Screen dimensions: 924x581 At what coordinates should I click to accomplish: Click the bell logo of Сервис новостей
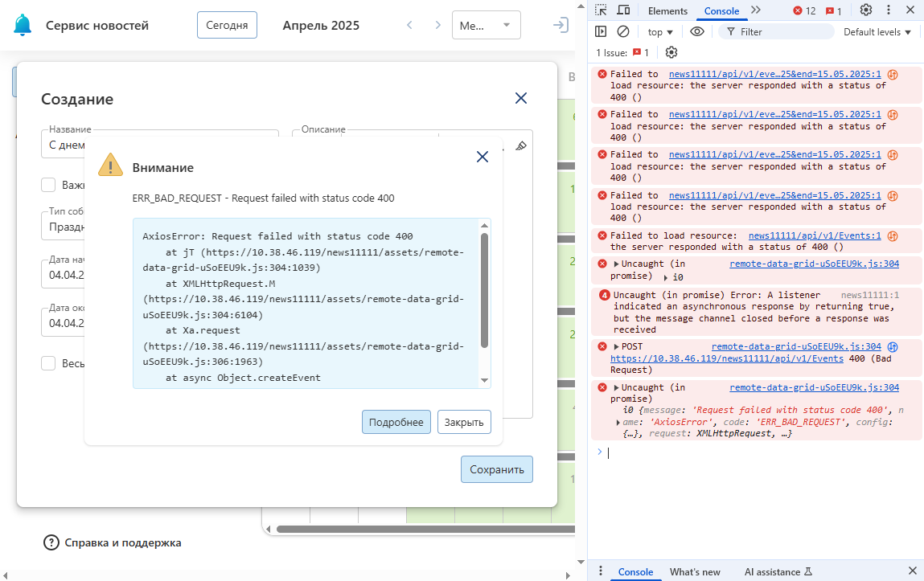(x=23, y=25)
